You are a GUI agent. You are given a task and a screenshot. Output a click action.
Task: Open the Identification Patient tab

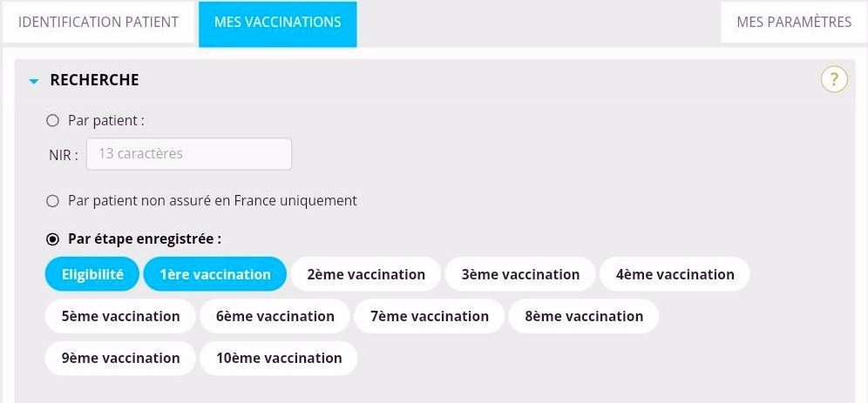(x=98, y=23)
